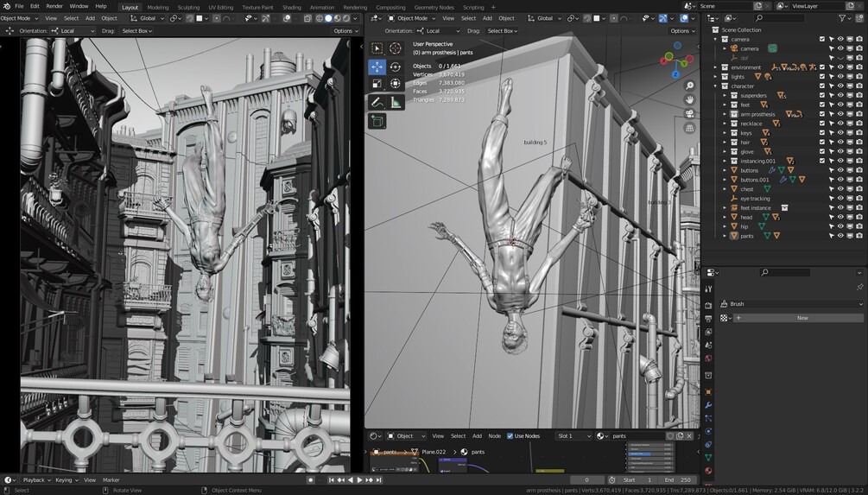
Task: Open the File menu
Action: tap(19, 6)
